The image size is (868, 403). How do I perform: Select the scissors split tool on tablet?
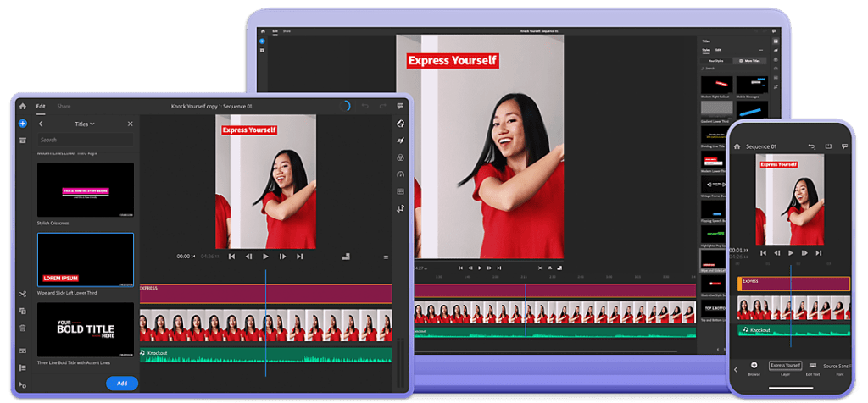23,295
